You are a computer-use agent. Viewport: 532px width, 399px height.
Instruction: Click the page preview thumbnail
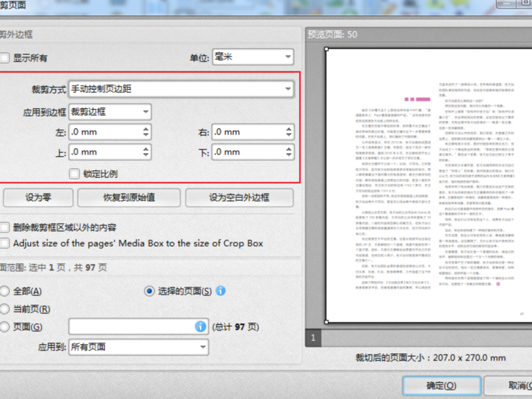[429, 185]
